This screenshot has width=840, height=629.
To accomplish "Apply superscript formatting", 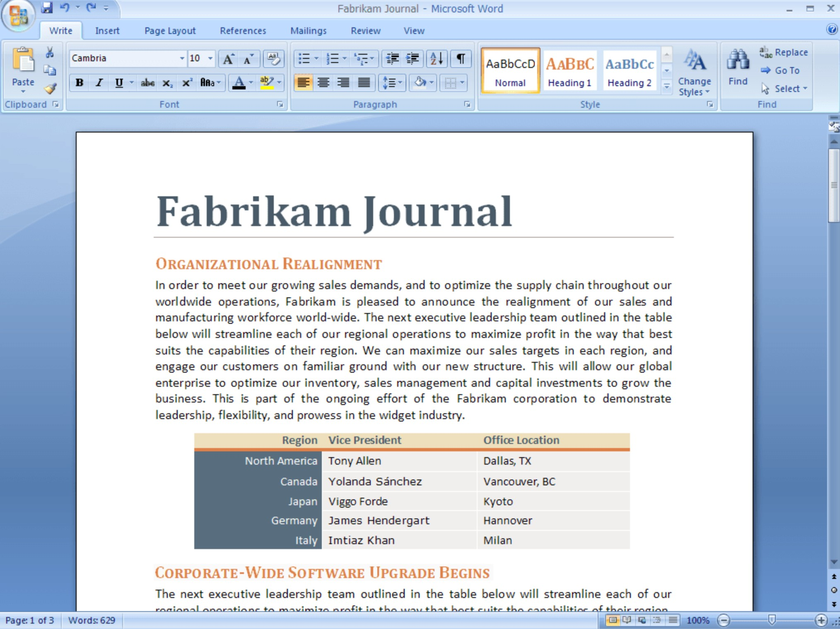I will click(187, 83).
